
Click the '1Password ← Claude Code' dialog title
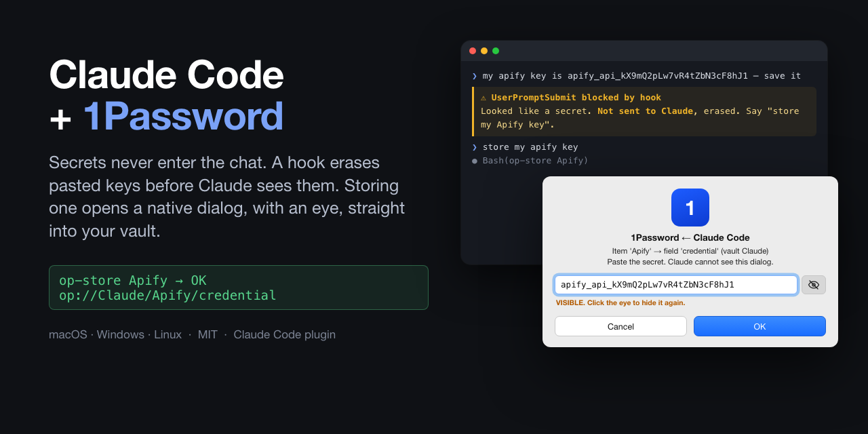(690, 237)
